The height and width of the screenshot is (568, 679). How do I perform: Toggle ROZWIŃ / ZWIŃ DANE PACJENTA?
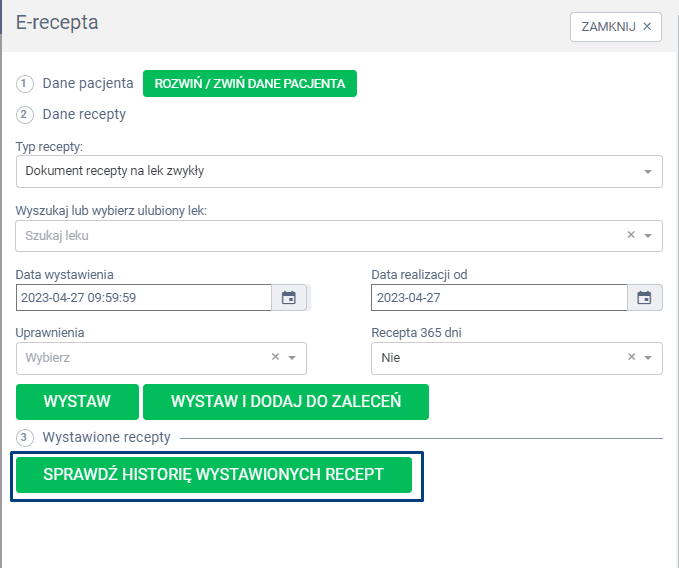(250, 84)
